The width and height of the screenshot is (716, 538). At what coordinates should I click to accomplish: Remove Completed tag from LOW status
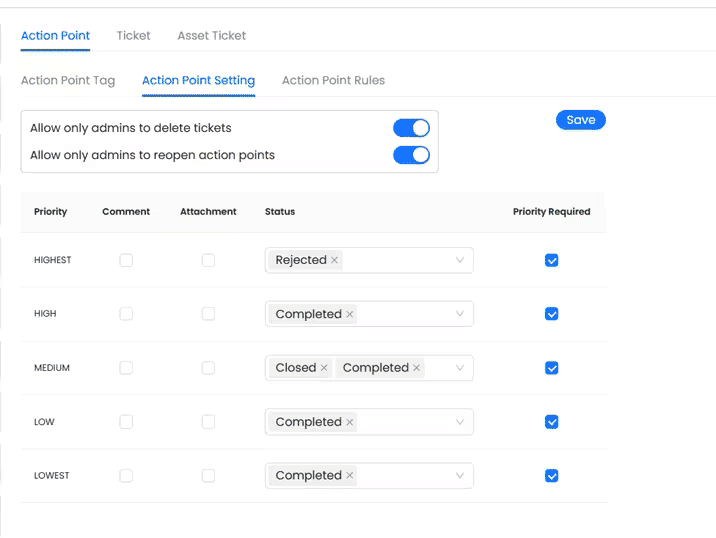(350, 422)
